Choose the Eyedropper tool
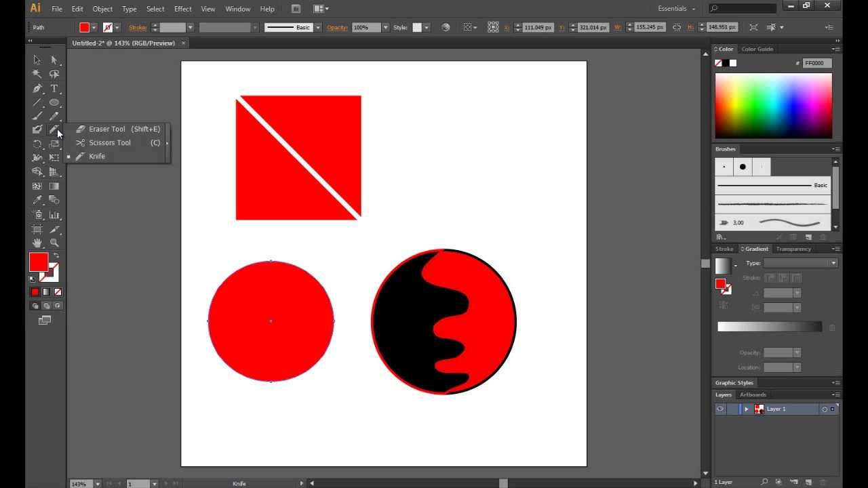Viewport: 868px width, 488px height. 37,200
